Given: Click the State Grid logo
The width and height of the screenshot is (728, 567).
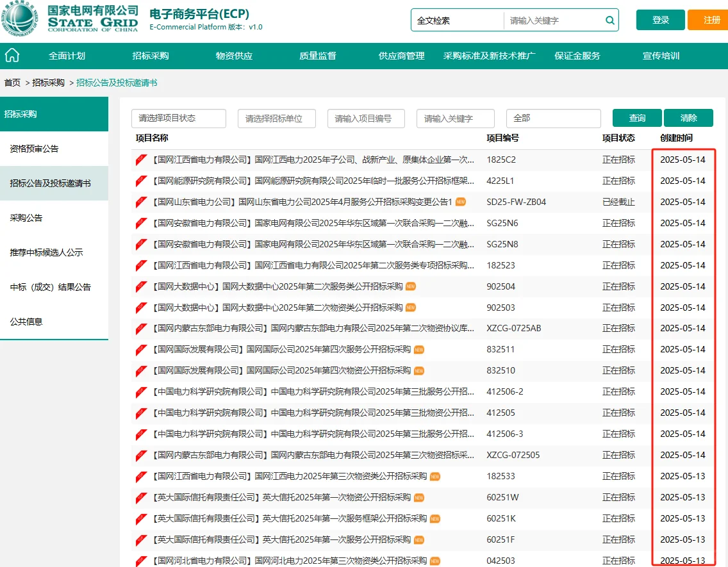Looking at the screenshot, I should (x=19, y=20).
